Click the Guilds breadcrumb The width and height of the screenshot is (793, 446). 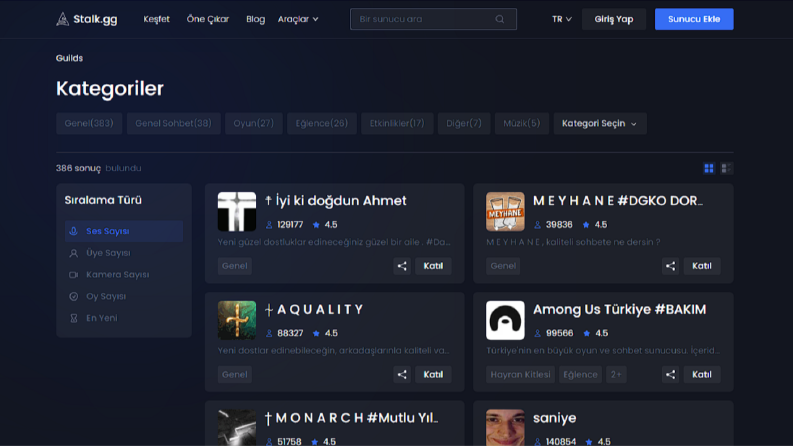pos(69,58)
